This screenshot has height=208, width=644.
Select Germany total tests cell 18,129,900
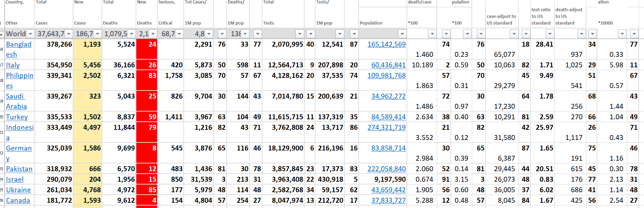pyautogui.click(x=283, y=153)
